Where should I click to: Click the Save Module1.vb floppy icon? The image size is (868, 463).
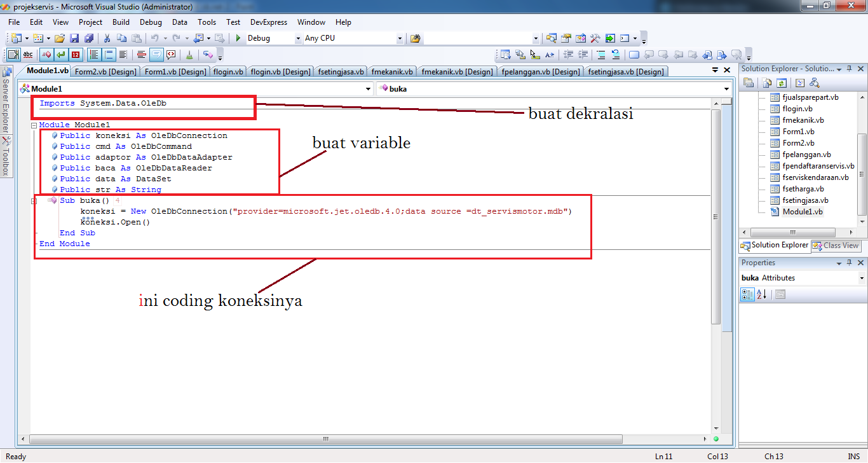(74, 38)
